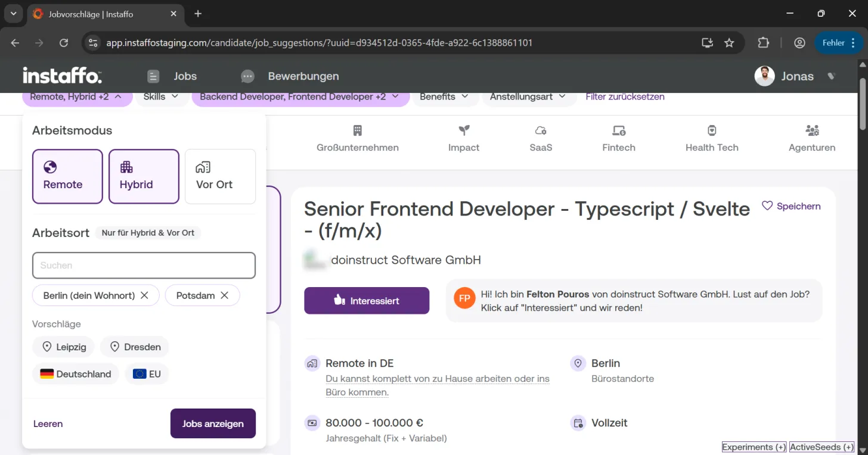
Task: Toggle the Vor Ort work mode option
Action: click(220, 176)
